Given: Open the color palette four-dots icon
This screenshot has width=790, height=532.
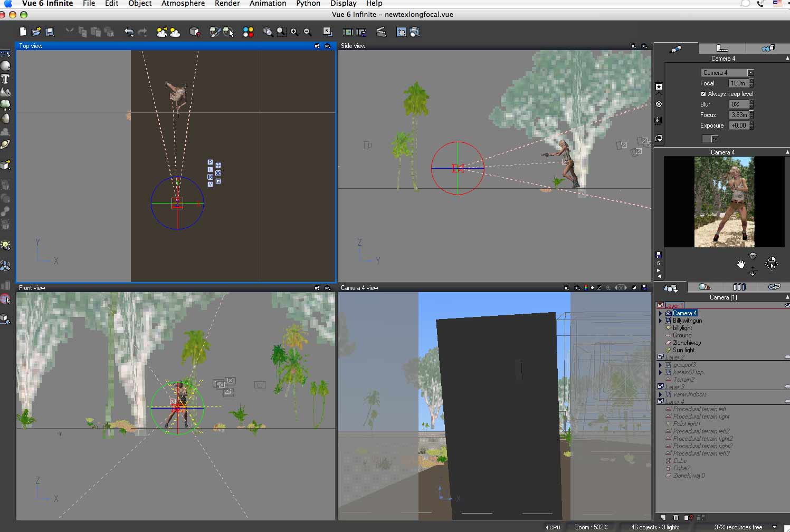Looking at the screenshot, I should 248,32.
